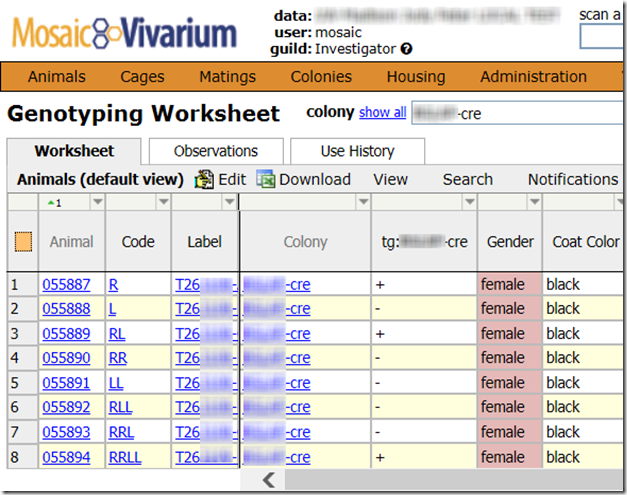Click the horizontal scrollbar track
627x495 pixels.
(x=453, y=479)
